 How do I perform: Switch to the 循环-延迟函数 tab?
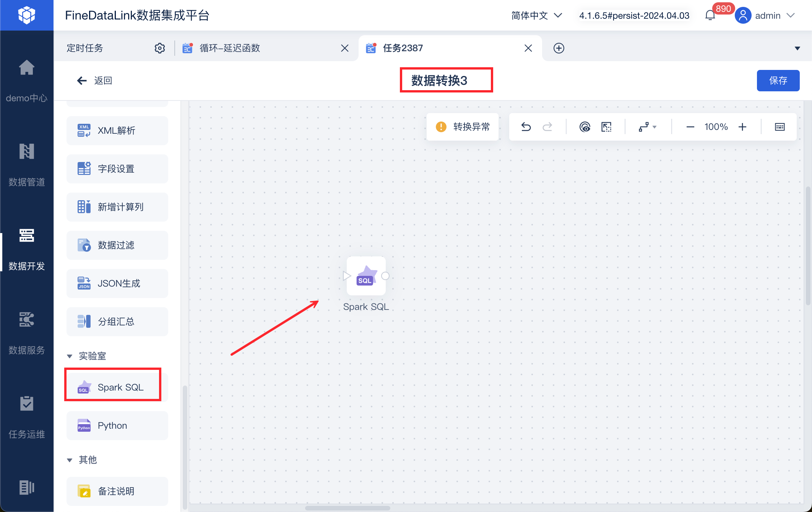pos(230,48)
